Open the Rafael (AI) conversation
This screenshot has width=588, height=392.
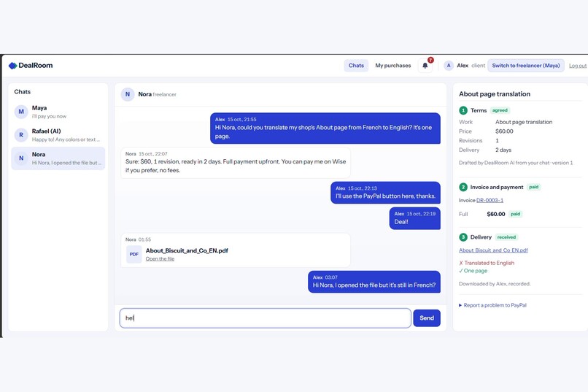[58, 135]
